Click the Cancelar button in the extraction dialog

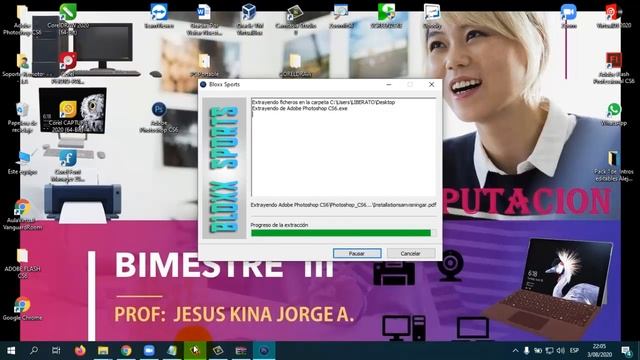(x=411, y=253)
